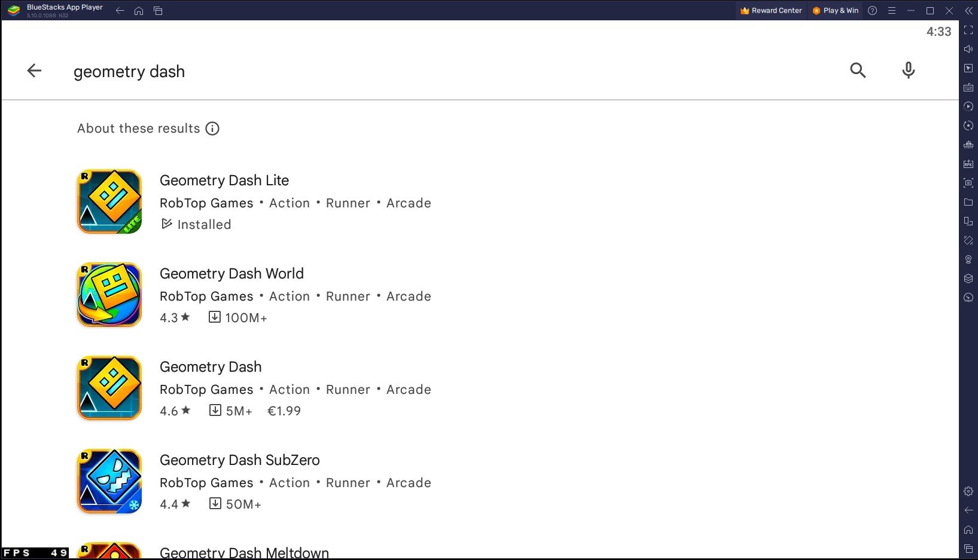The height and width of the screenshot is (560, 978).
Task: Open info icon beside About these results
Action: 212,128
